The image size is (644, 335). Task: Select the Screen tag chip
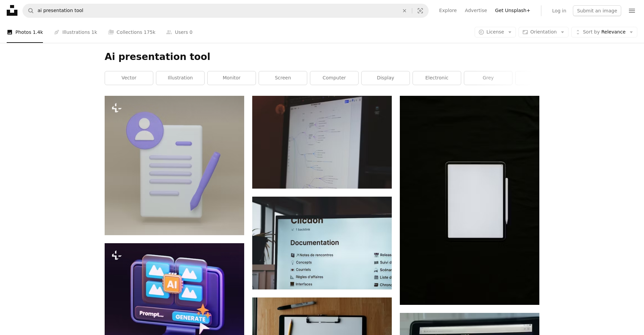[283, 78]
